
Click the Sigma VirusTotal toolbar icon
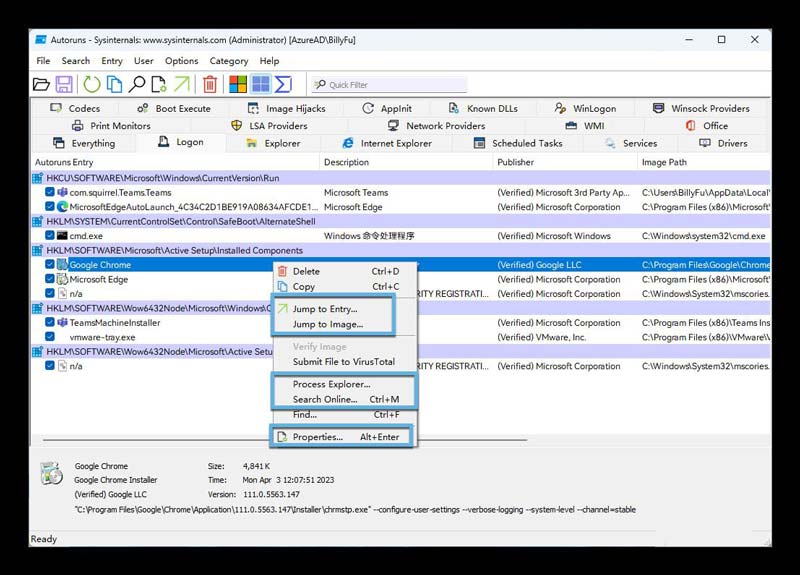(283, 84)
